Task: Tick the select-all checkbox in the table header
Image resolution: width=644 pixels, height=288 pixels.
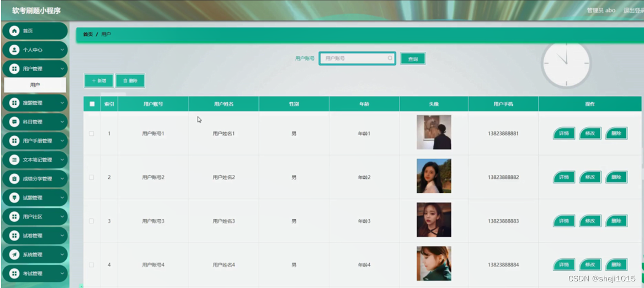Action: 92,104
